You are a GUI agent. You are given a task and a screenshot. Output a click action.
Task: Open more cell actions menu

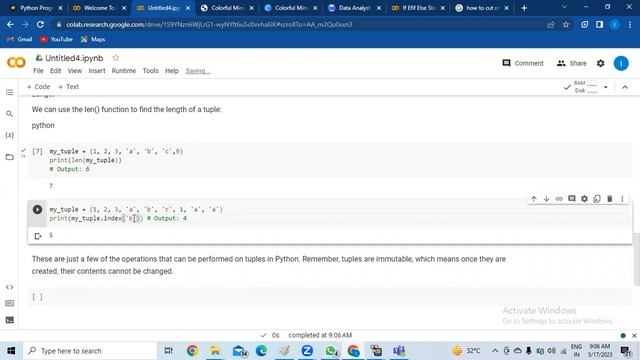click(622, 199)
